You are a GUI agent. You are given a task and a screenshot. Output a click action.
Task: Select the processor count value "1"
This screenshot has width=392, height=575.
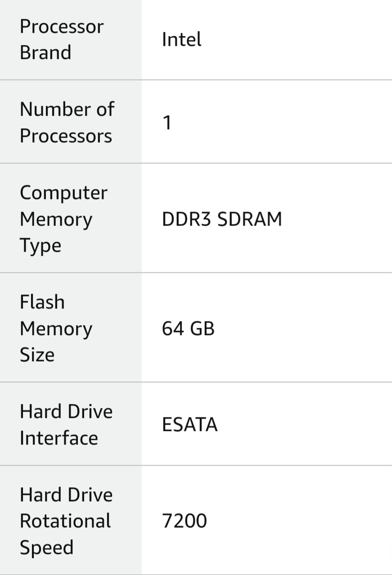click(x=167, y=122)
